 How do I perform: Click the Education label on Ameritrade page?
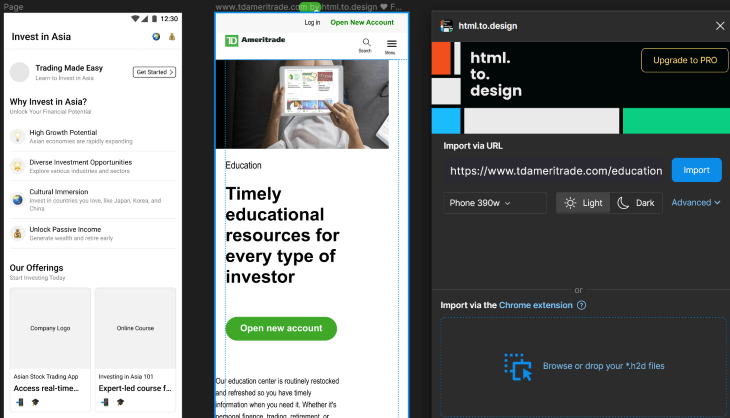[243, 165]
